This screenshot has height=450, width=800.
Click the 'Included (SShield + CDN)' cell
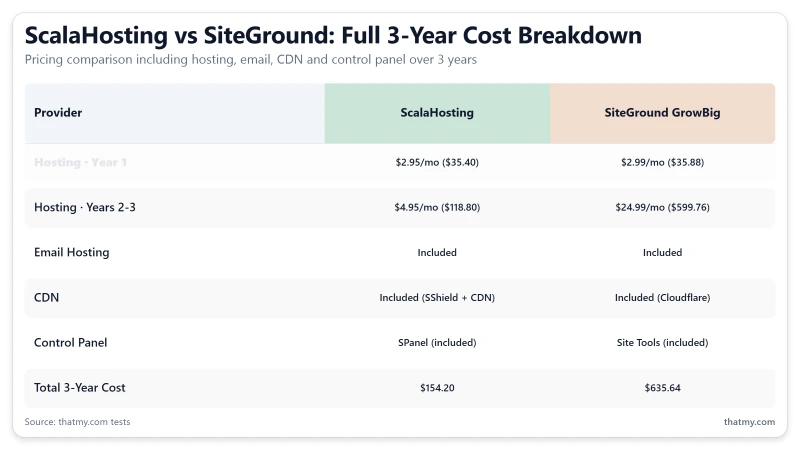tap(437, 297)
